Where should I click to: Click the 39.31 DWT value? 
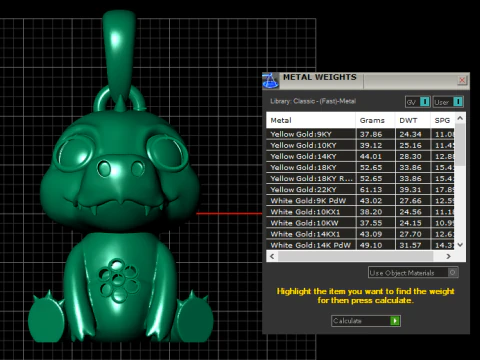click(410, 189)
